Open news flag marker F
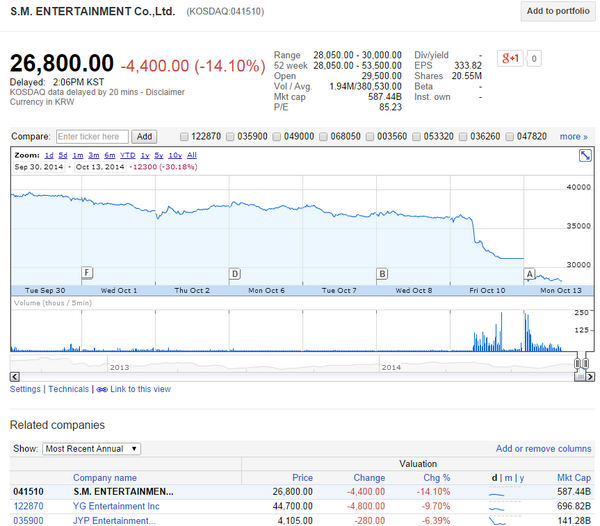This screenshot has width=600, height=526. tap(87, 273)
